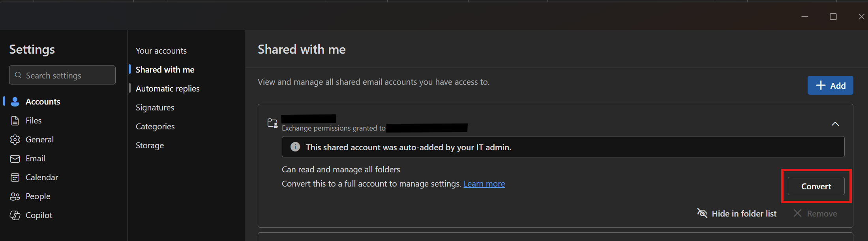
Task: Collapse the shared account card chevron
Action: (x=835, y=124)
